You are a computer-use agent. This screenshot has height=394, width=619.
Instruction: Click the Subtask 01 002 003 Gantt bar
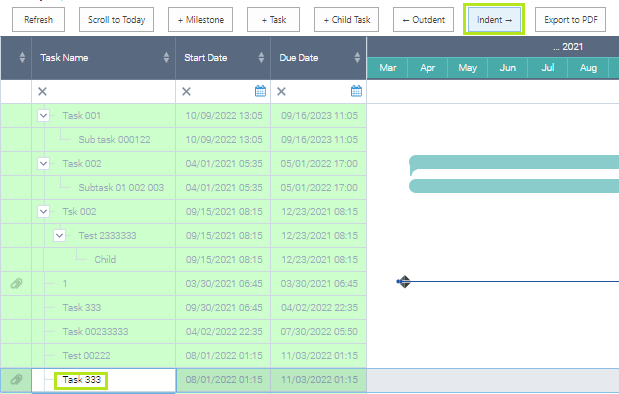point(514,186)
